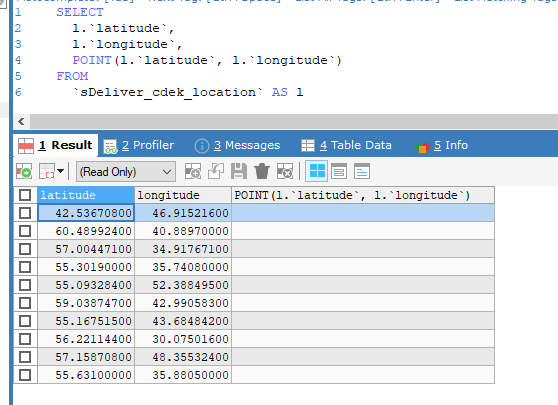Viewport: 558px width, 405px height.
Task: Open the Read Only mode dropdown
Action: (x=126, y=172)
